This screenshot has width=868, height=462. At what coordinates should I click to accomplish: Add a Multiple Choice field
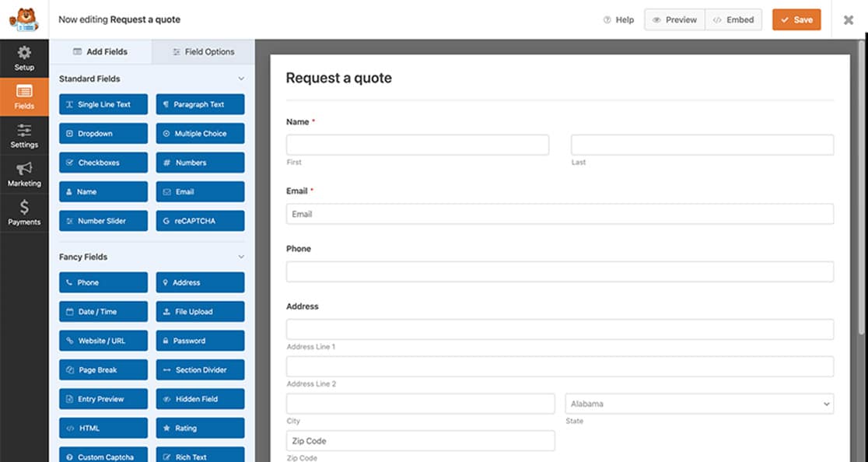click(x=201, y=133)
